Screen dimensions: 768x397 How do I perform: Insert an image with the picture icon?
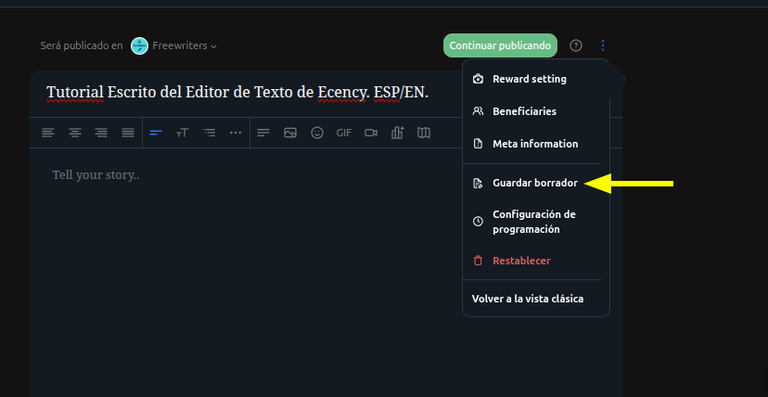pos(290,133)
